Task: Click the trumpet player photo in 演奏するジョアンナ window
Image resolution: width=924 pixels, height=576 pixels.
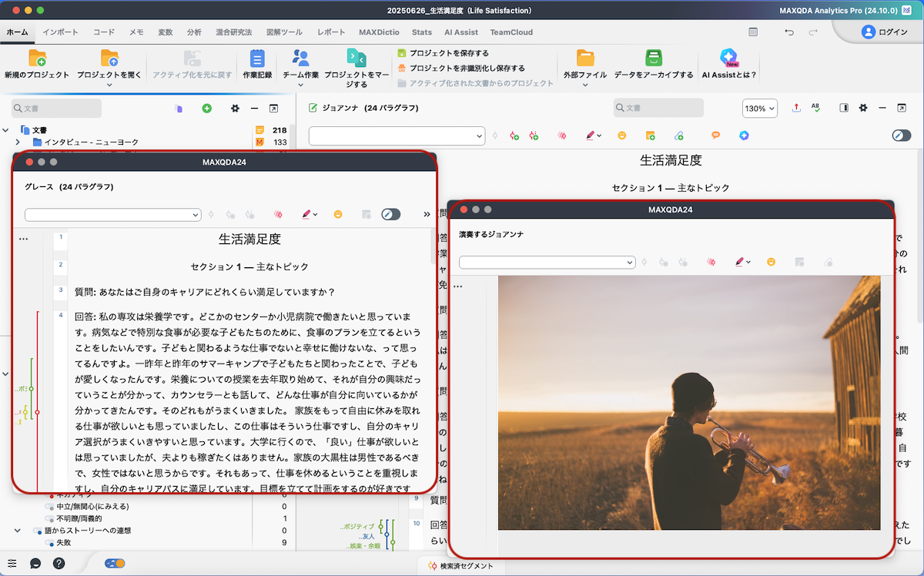Action: 689,403
